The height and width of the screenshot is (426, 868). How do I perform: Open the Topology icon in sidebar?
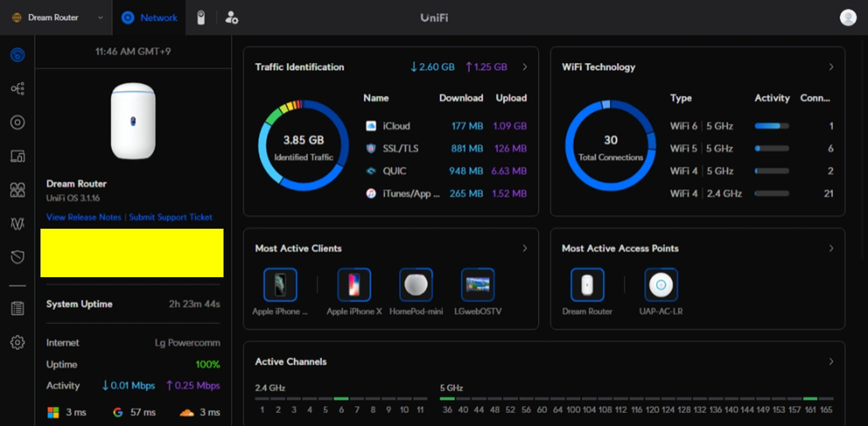(17, 88)
